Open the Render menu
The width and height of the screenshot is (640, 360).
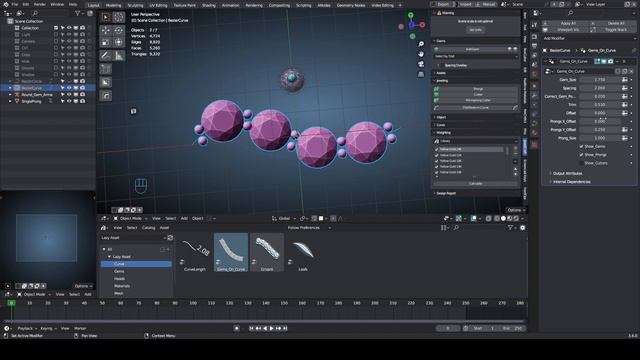pyautogui.click(x=40, y=4)
